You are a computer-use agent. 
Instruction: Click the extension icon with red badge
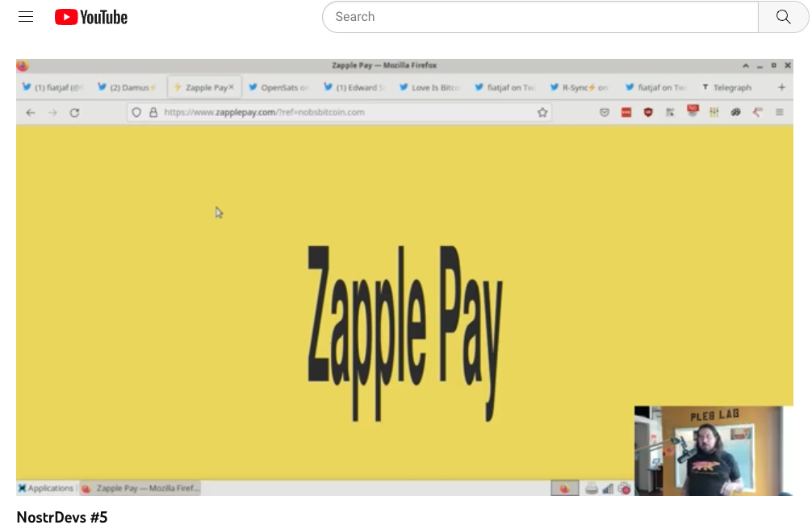pos(693,110)
